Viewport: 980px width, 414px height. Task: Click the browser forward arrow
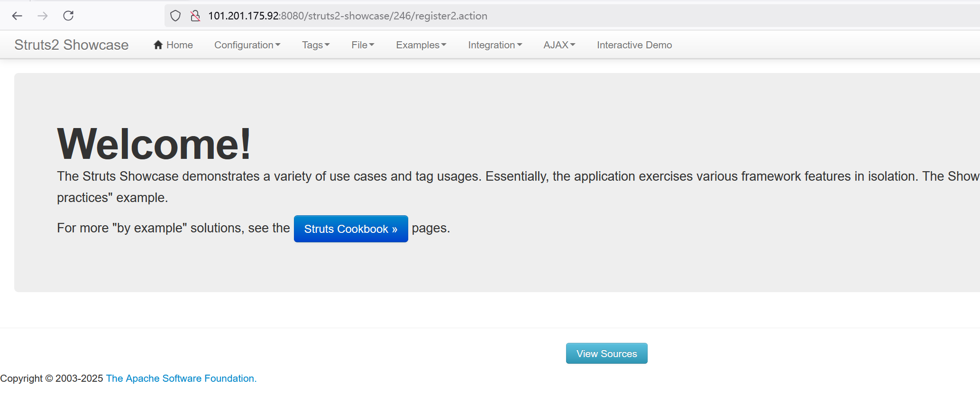43,16
